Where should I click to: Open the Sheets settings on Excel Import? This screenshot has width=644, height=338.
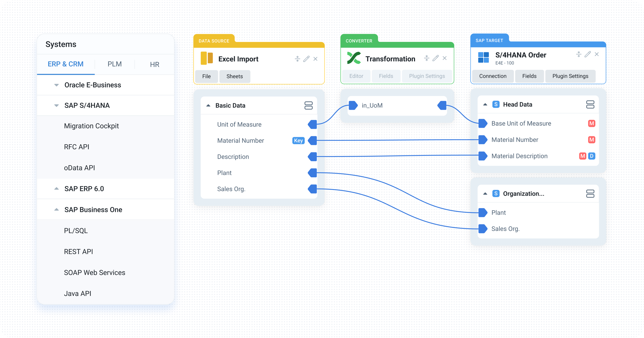(x=234, y=76)
